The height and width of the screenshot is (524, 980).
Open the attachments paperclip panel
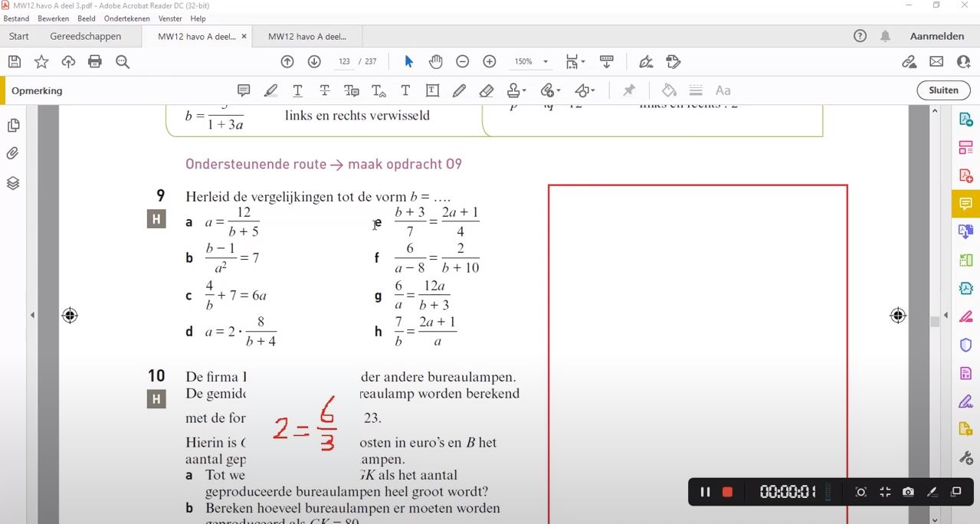click(13, 154)
